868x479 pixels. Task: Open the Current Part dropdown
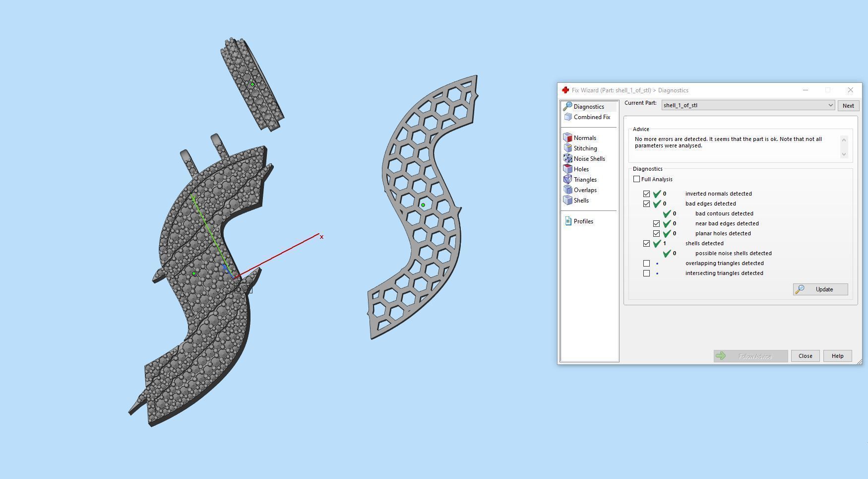pos(748,105)
